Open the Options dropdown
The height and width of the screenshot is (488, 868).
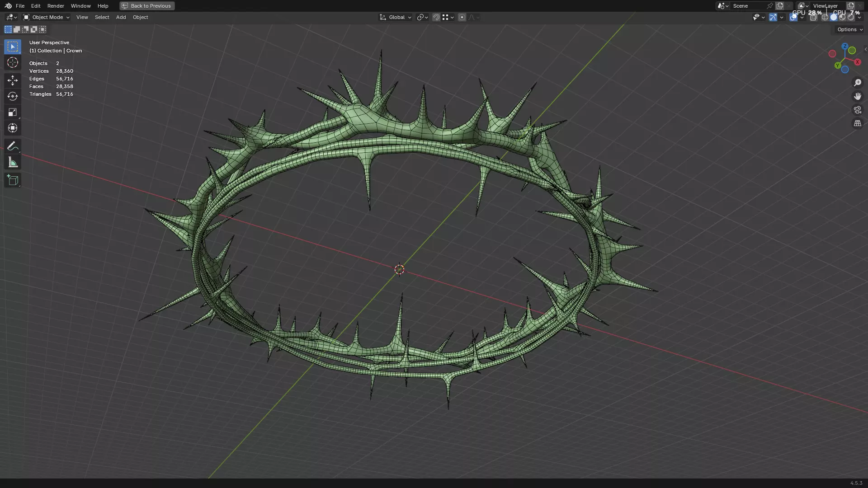849,29
